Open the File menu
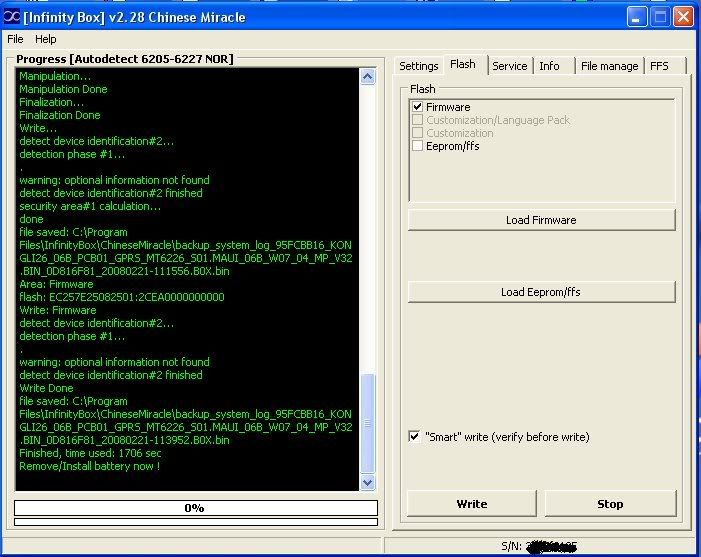The height and width of the screenshot is (557, 701). click(15, 39)
